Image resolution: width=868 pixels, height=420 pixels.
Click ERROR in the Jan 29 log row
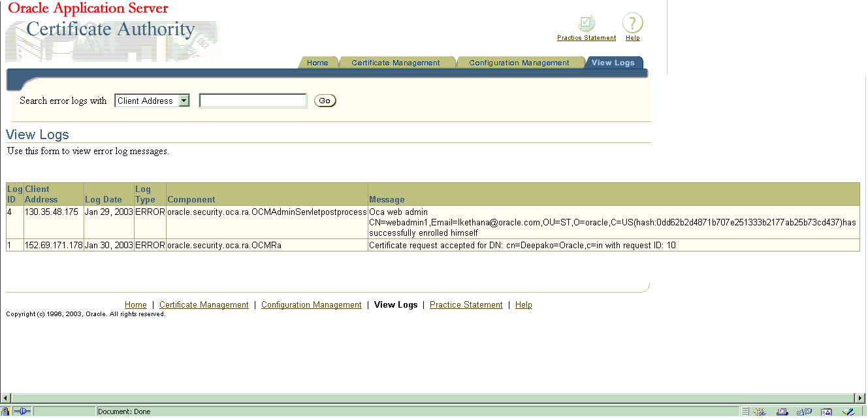pos(150,212)
